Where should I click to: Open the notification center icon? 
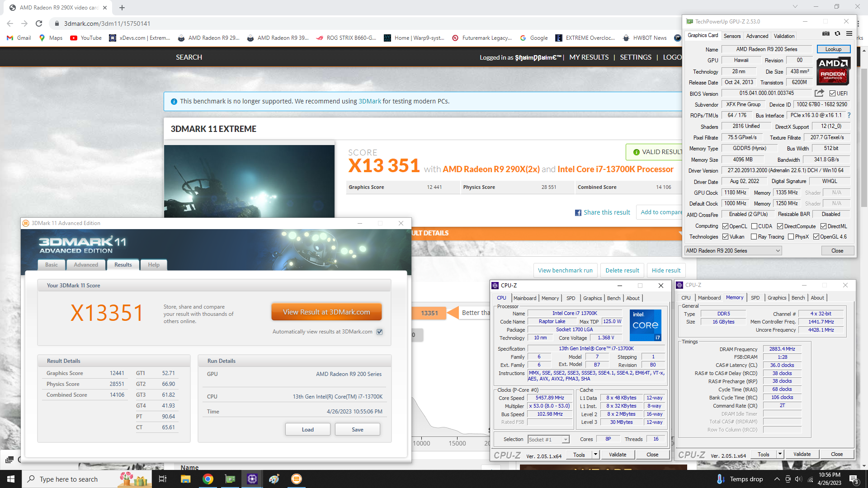coord(854,479)
